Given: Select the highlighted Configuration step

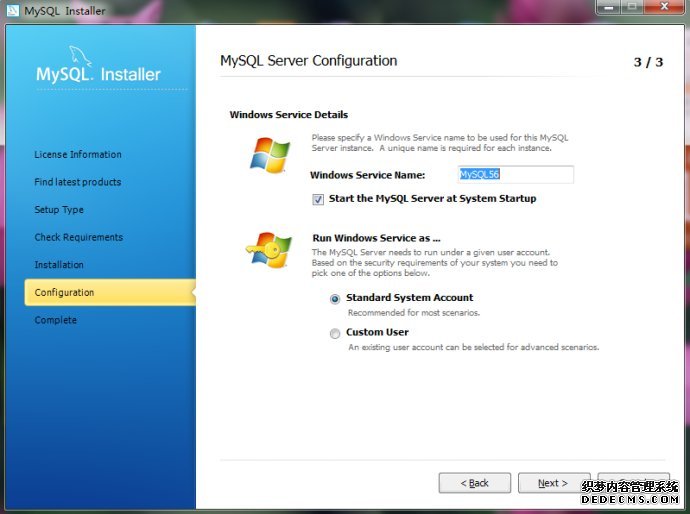Looking at the screenshot, I should [x=64, y=292].
